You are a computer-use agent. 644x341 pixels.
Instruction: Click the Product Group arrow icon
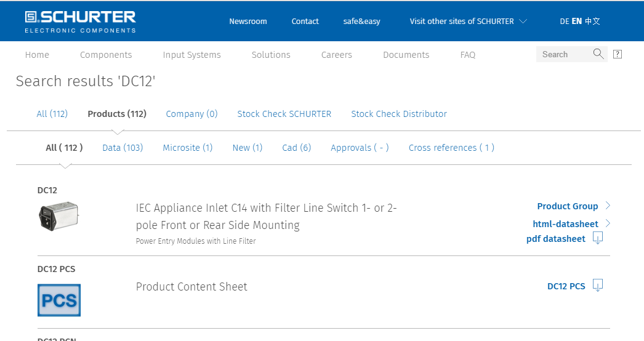(608, 206)
